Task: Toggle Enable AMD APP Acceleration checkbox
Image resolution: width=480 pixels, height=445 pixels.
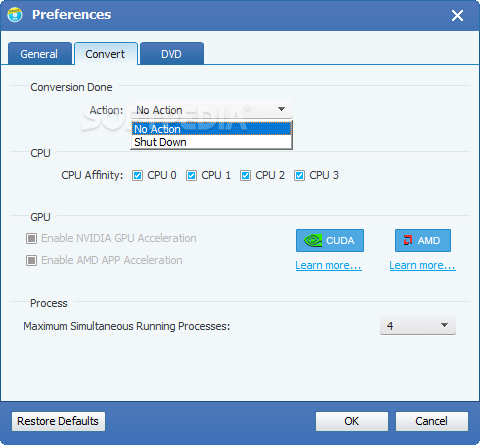Action: pyautogui.click(x=31, y=260)
